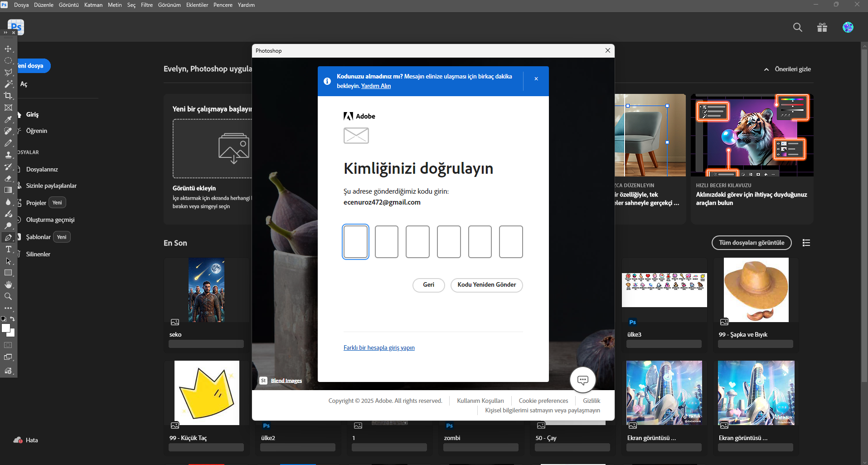Open the Dosya menu

click(x=21, y=5)
